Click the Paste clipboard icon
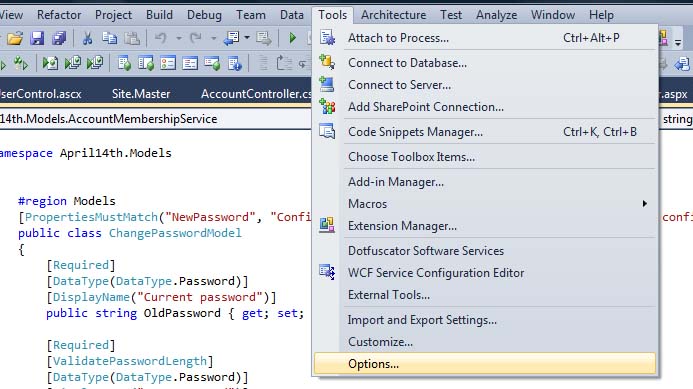Image resolution: width=693 pixels, height=389 pixels. 132,38
